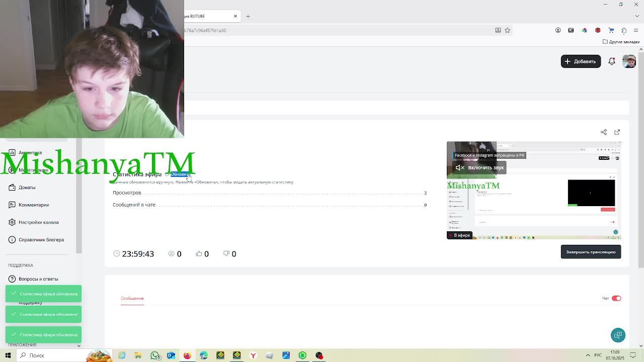Click the likes thumbs-up counter
The width and height of the screenshot is (644, 362).
click(202, 254)
